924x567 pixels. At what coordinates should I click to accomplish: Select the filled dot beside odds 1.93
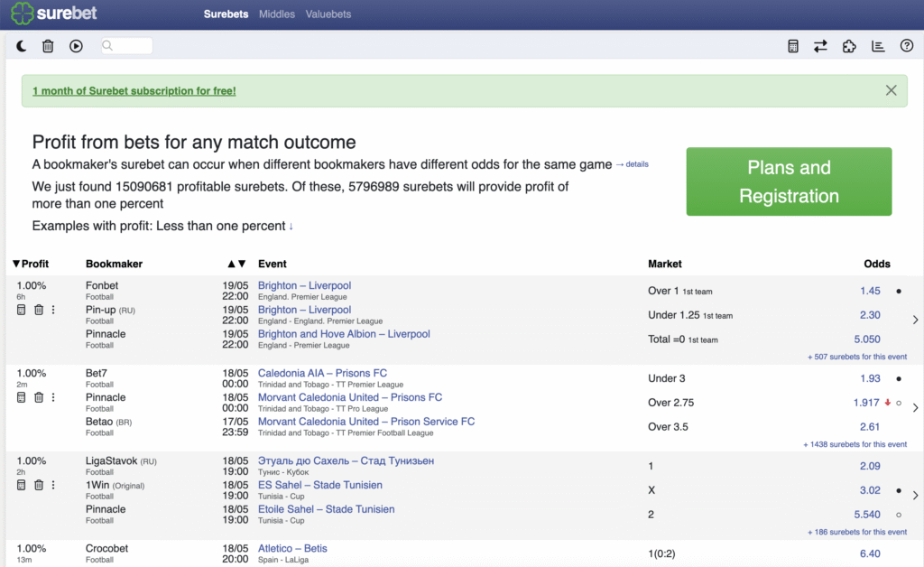[899, 379]
